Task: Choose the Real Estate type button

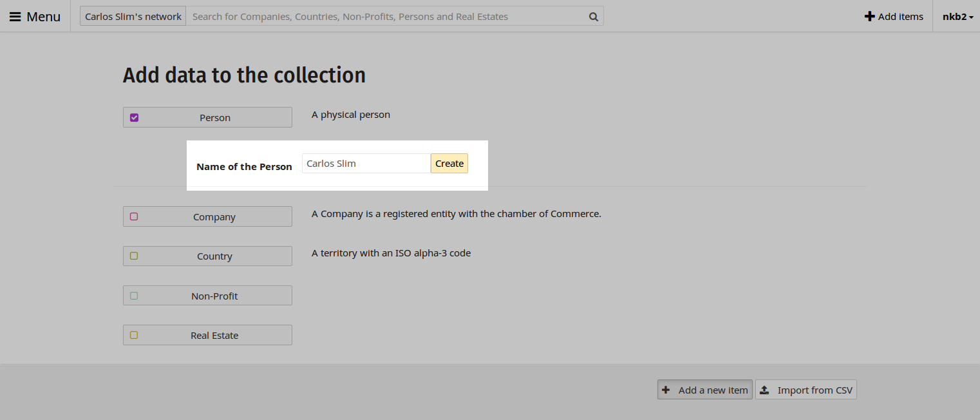Action: (x=207, y=335)
